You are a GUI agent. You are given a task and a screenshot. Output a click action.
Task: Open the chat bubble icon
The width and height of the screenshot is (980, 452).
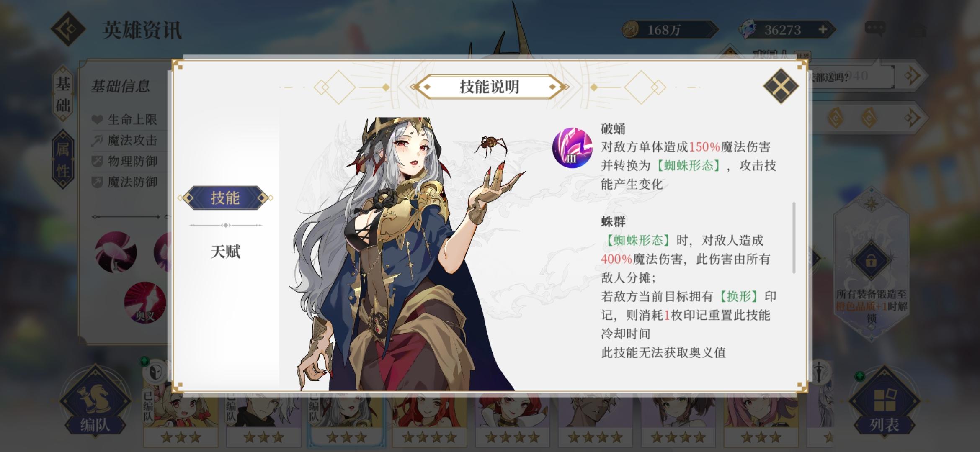pyautogui.click(x=875, y=29)
